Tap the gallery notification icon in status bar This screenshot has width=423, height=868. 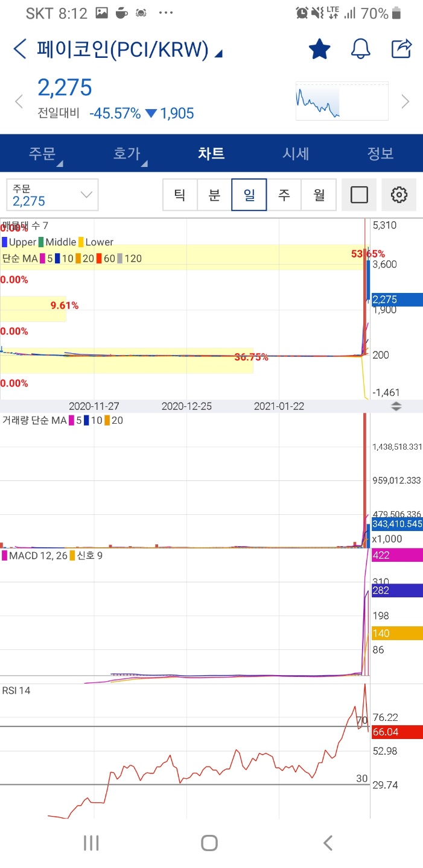[102, 13]
